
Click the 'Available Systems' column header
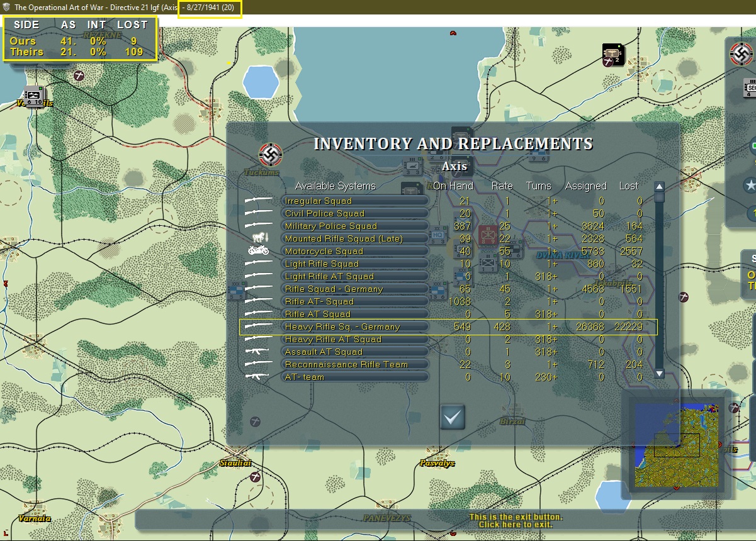pyautogui.click(x=336, y=186)
